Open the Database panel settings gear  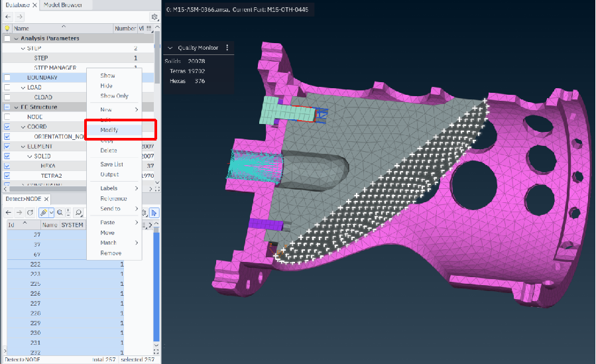click(154, 17)
